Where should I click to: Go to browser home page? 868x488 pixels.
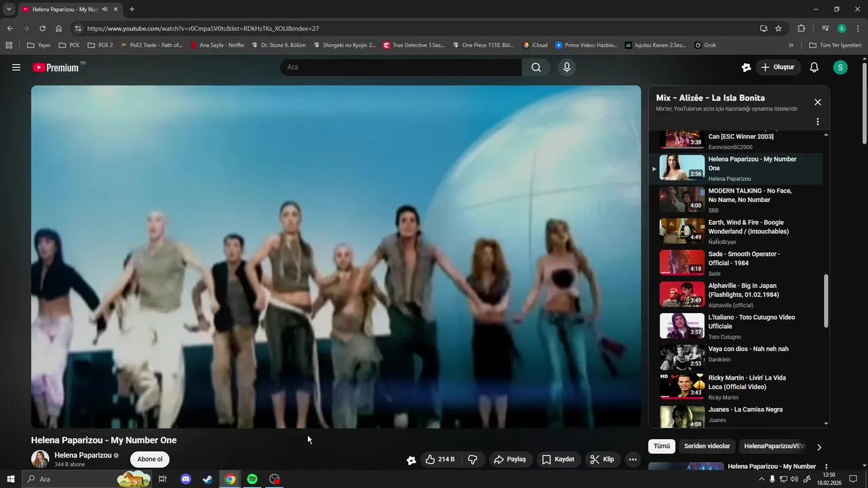tap(59, 28)
